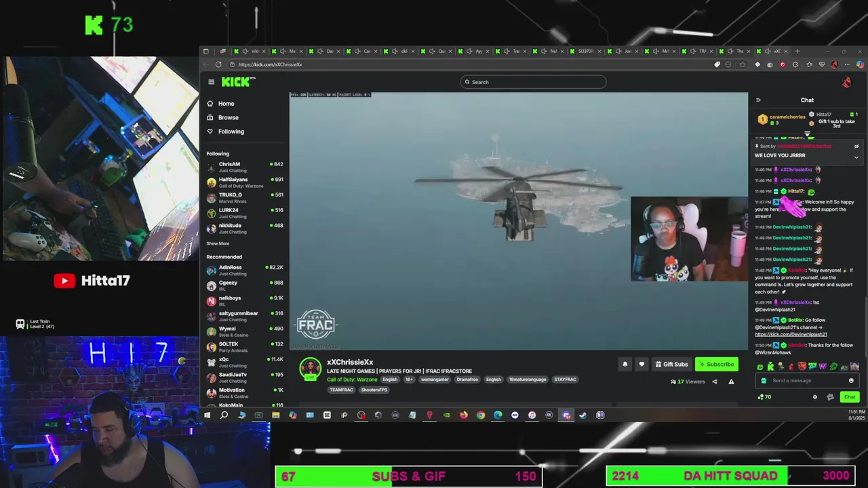Open saltygummibear in Recommended list
The image size is (868, 488).
(x=244, y=316)
